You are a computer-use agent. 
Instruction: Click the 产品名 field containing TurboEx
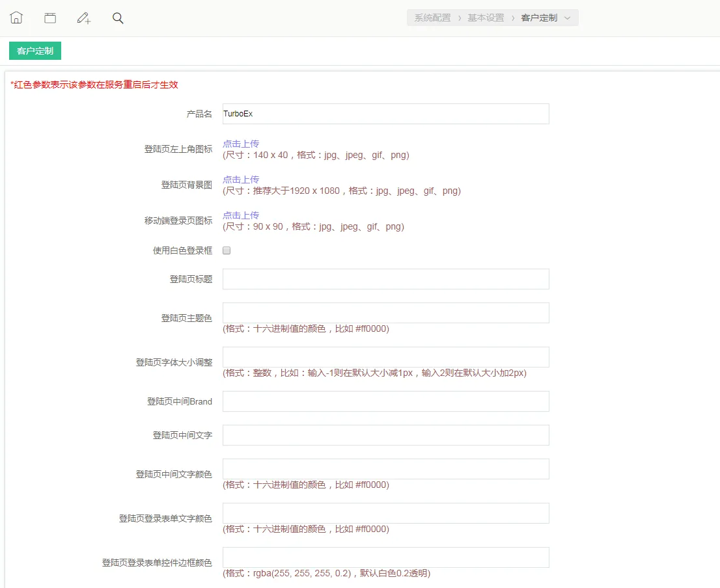click(385, 114)
